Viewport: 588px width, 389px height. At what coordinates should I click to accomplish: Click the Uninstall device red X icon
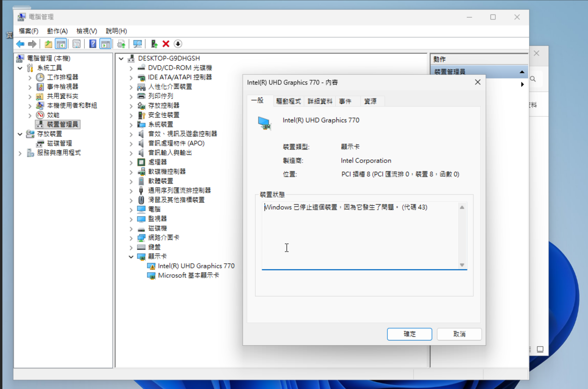pyautogui.click(x=166, y=44)
